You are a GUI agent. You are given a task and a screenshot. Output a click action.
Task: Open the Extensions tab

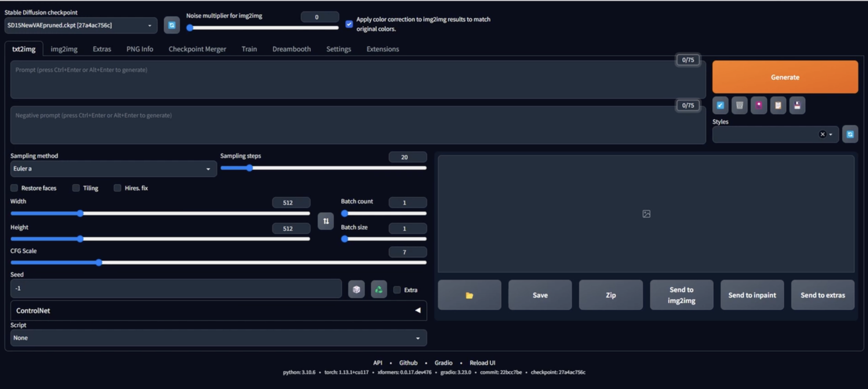382,49
